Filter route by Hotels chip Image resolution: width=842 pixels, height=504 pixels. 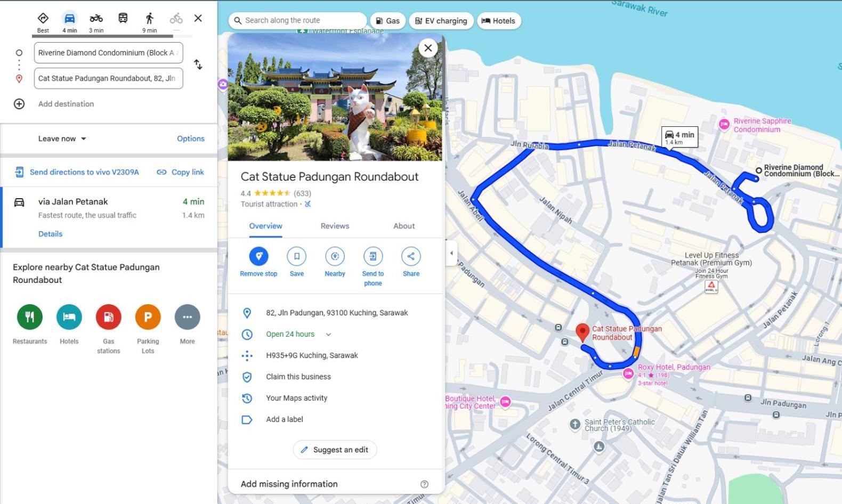[499, 21]
